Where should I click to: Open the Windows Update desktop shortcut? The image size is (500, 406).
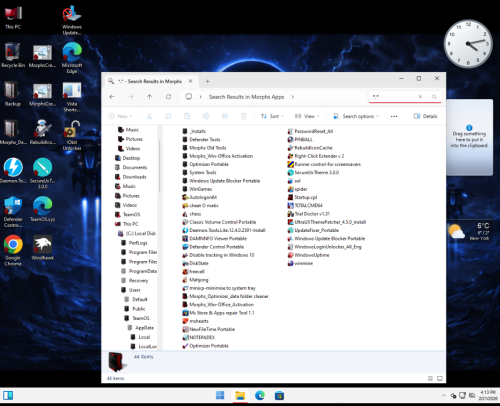pyautogui.click(x=72, y=20)
